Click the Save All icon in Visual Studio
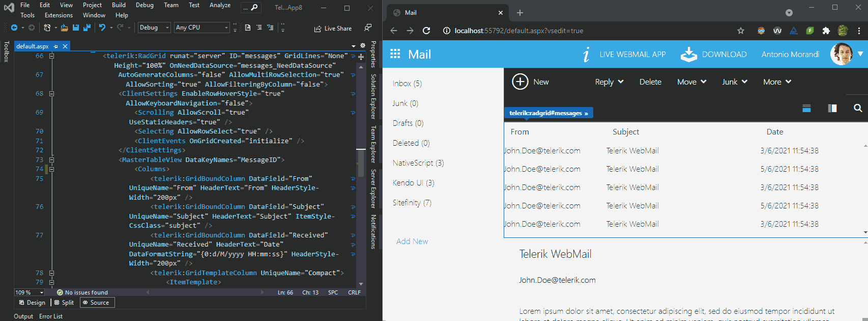 click(86, 28)
